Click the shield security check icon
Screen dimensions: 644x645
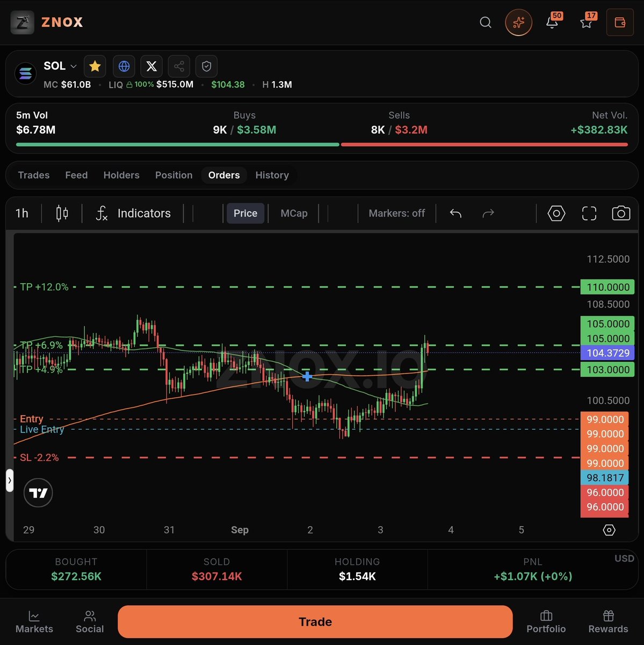(x=206, y=66)
